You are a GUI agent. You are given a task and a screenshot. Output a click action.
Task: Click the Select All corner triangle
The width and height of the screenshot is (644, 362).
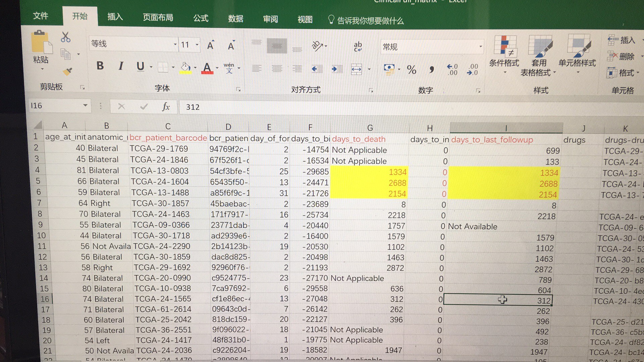tap(38, 125)
